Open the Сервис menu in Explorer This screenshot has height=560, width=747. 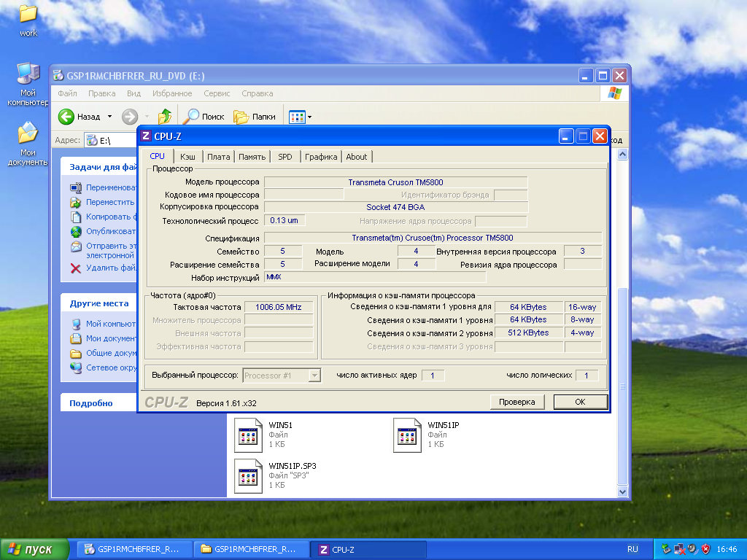click(217, 93)
